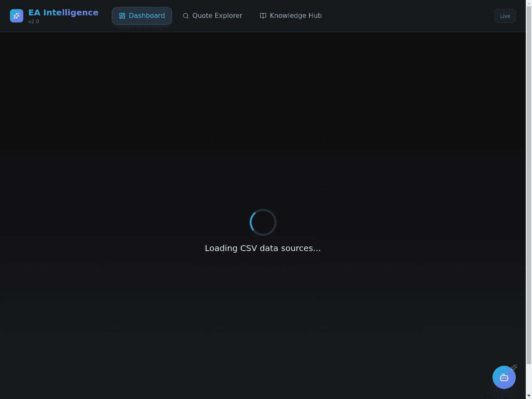
Task: Click the small sparkle icon above the chatbot
Action: click(514, 367)
